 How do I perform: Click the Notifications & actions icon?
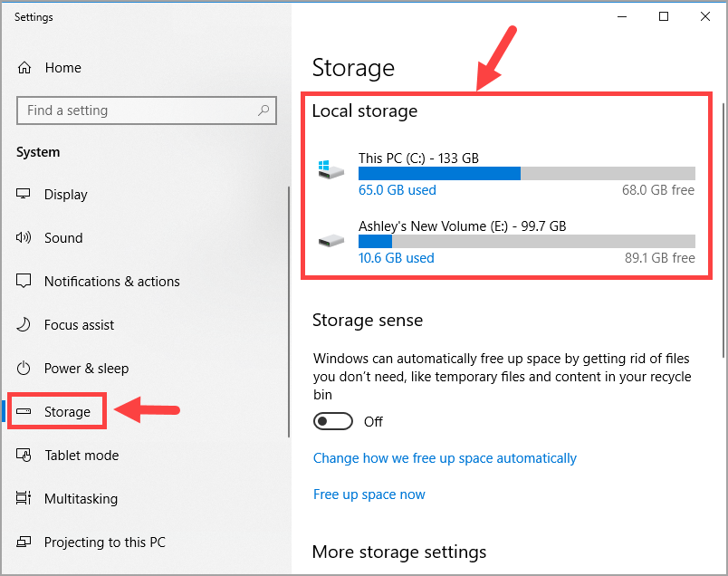pyautogui.click(x=24, y=282)
